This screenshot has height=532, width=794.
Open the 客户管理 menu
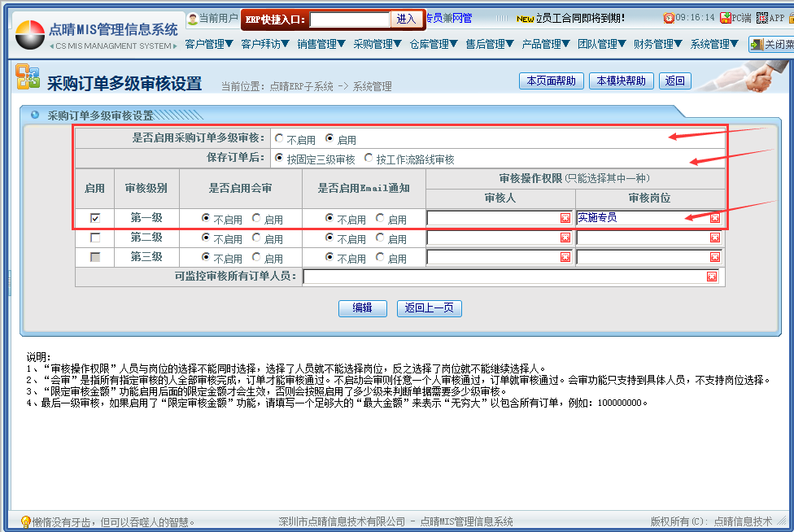(x=209, y=44)
